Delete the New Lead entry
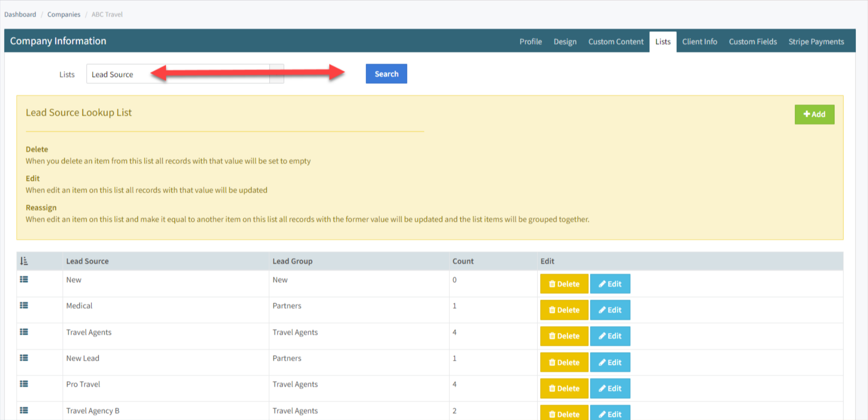The height and width of the screenshot is (420, 868). point(564,362)
